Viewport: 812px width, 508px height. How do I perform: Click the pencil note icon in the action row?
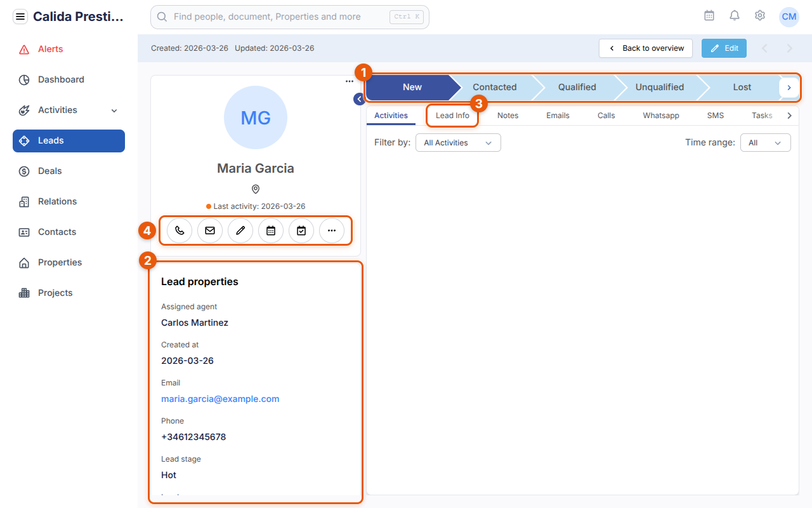click(240, 231)
